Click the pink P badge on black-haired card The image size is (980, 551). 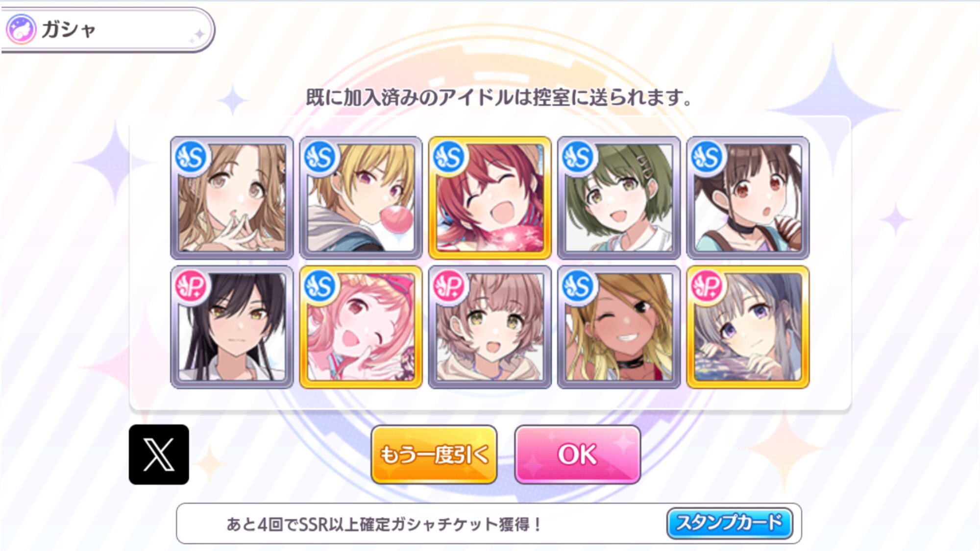click(x=191, y=287)
